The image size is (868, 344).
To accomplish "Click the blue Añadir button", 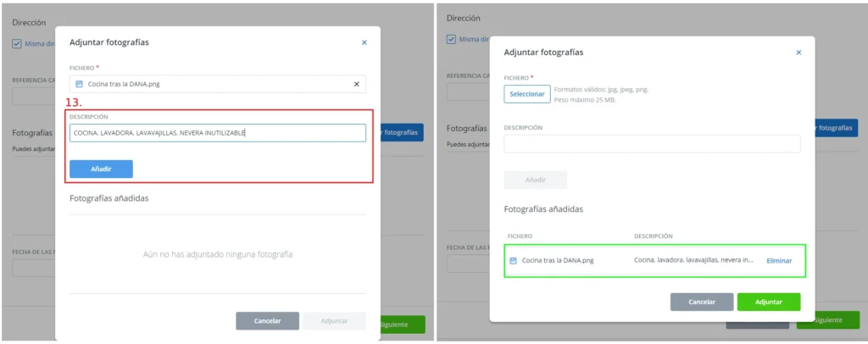I will [101, 169].
